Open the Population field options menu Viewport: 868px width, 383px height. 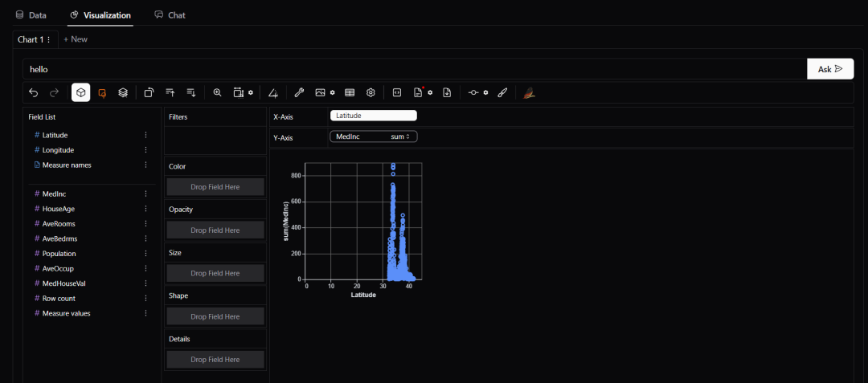point(146,254)
